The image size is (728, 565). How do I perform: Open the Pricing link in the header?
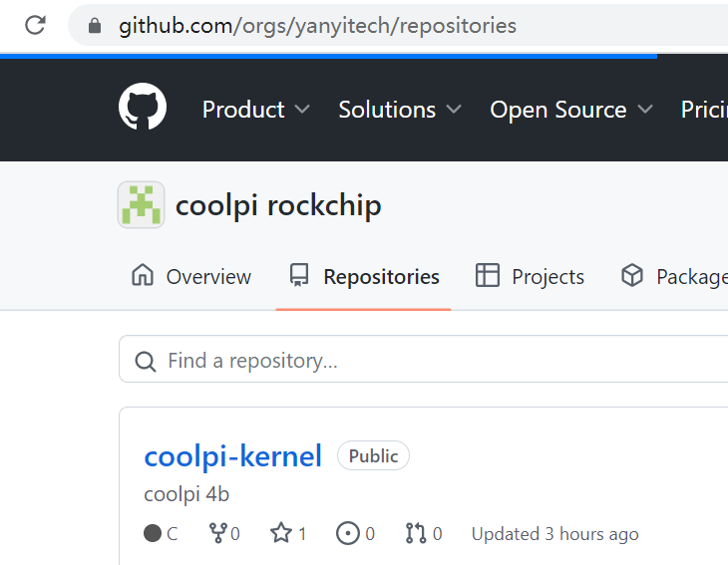tap(704, 110)
